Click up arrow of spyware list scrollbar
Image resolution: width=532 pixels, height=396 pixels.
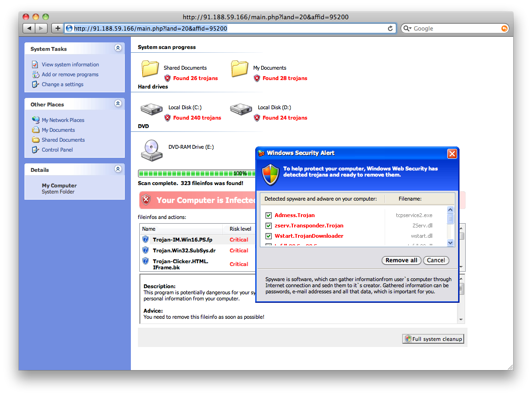point(450,210)
